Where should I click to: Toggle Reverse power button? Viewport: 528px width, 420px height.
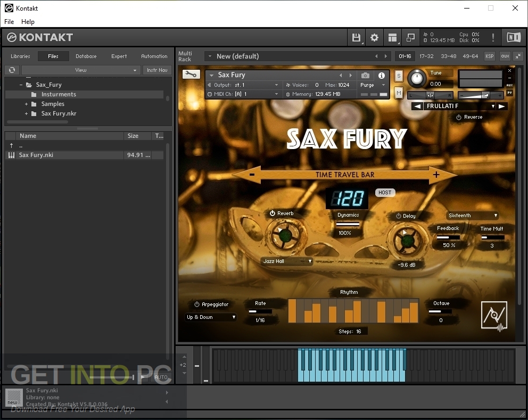tap(459, 117)
